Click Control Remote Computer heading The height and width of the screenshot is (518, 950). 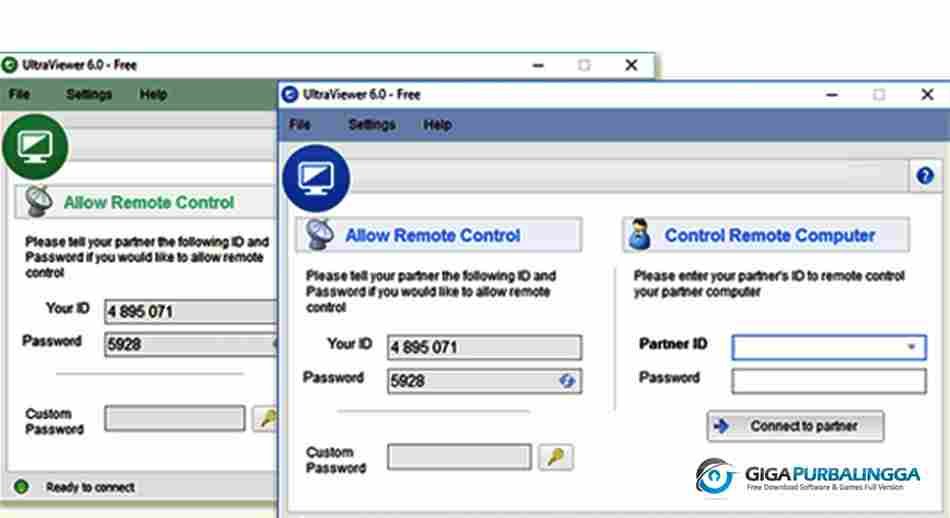pyautogui.click(x=769, y=235)
